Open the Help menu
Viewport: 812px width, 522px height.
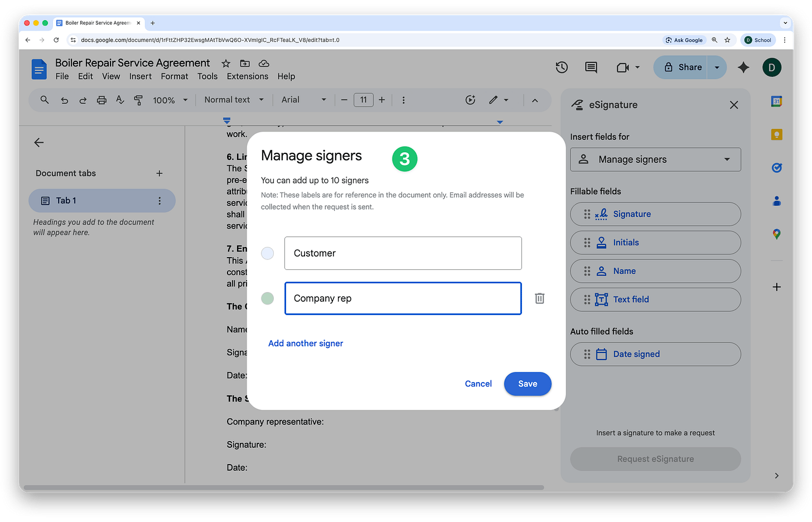pos(286,76)
